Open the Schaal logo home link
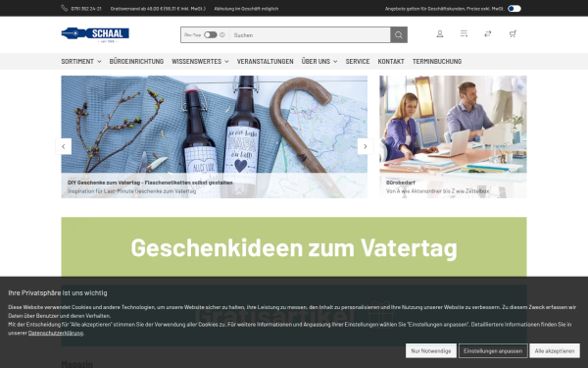Image resolution: width=588 pixels, height=368 pixels. click(x=95, y=34)
